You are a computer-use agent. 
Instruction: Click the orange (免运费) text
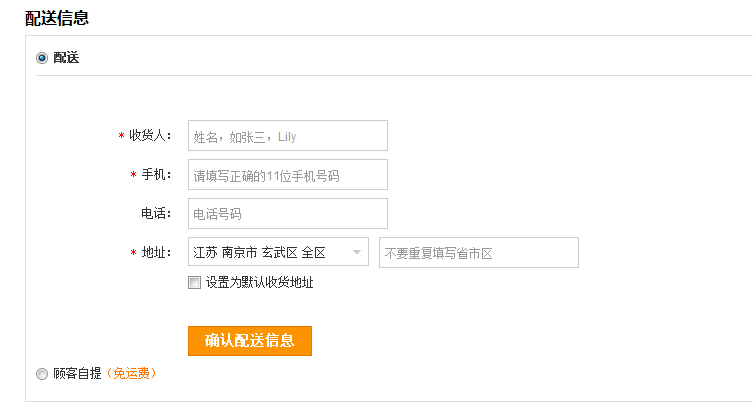pyautogui.click(x=130, y=374)
